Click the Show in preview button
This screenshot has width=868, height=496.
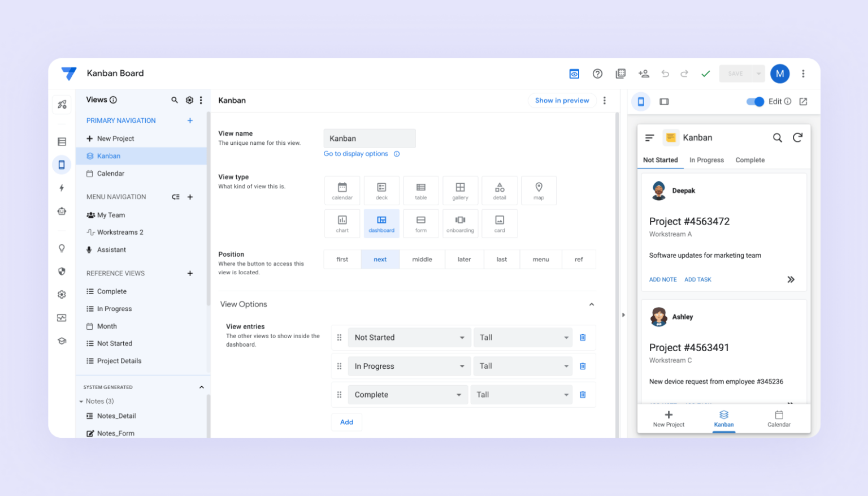tap(562, 101)
